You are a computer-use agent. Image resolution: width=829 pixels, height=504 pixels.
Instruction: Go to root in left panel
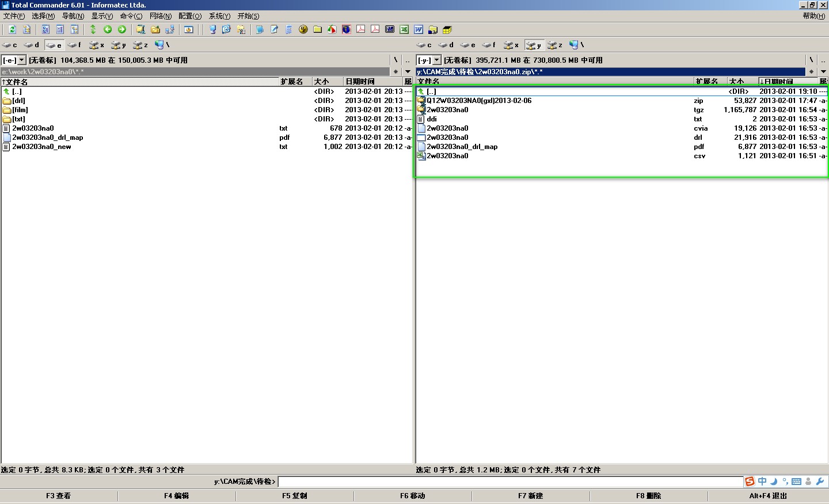(396, 60)
